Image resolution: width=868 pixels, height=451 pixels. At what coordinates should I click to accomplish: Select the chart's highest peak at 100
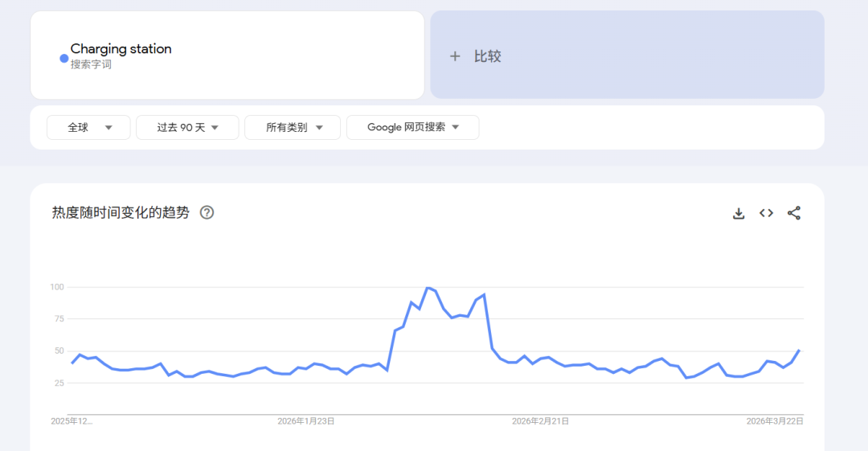point(428,287)
